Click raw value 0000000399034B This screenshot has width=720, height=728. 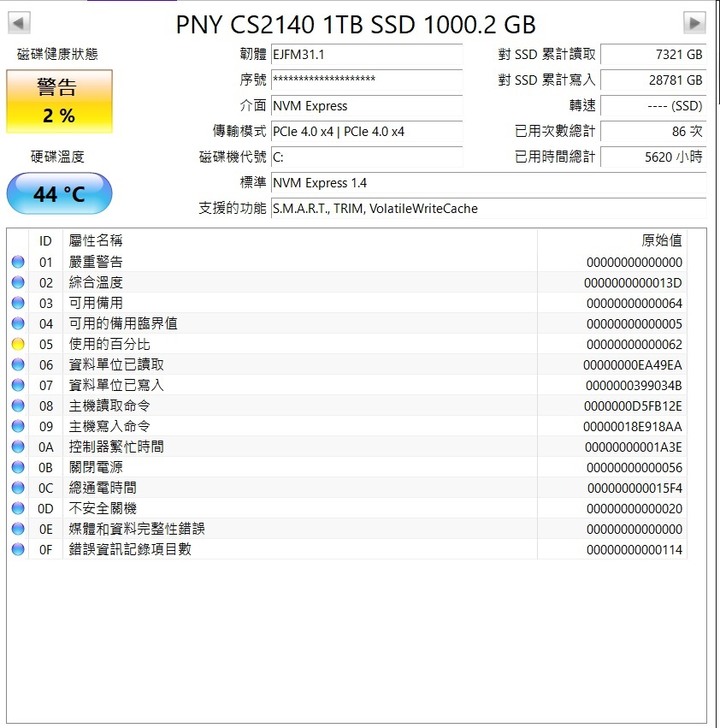[634, 385]
